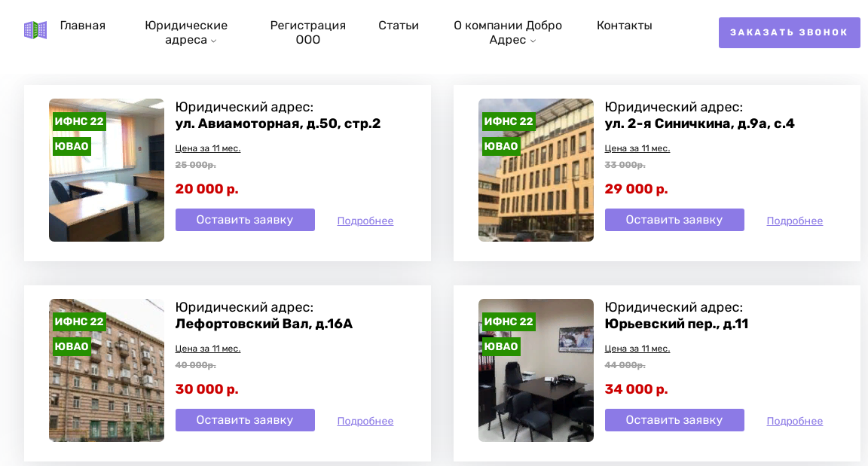This screenshot has width=868, height=466.
Task: Open the Главная menu item
Action: point(83,26)
